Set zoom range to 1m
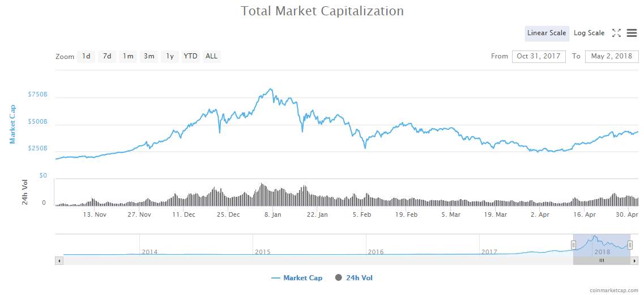644x295 pixels. pyautogui.click(x=128, y=56)
